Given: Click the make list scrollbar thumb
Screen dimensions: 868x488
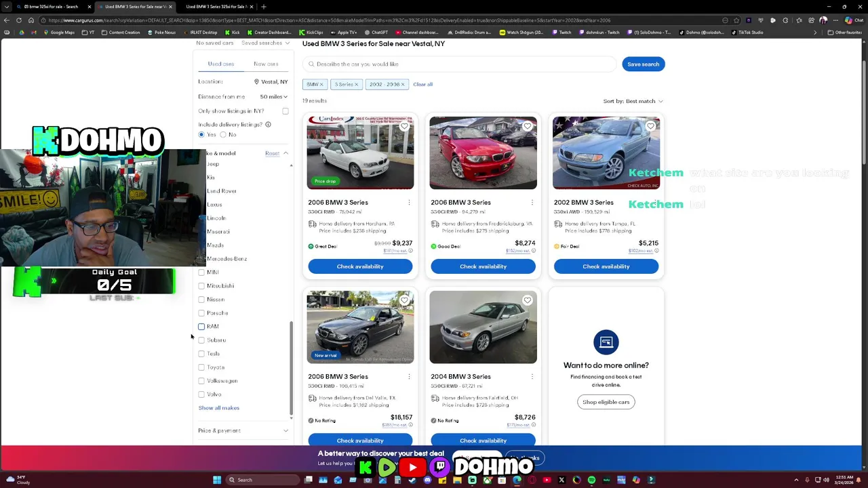Looking at the screenshot, I should [292, 368].
